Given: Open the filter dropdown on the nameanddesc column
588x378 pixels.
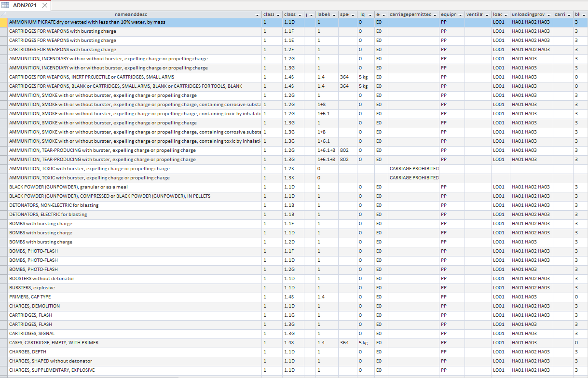Looking at the screenshot, I should [x=257, y=14].
